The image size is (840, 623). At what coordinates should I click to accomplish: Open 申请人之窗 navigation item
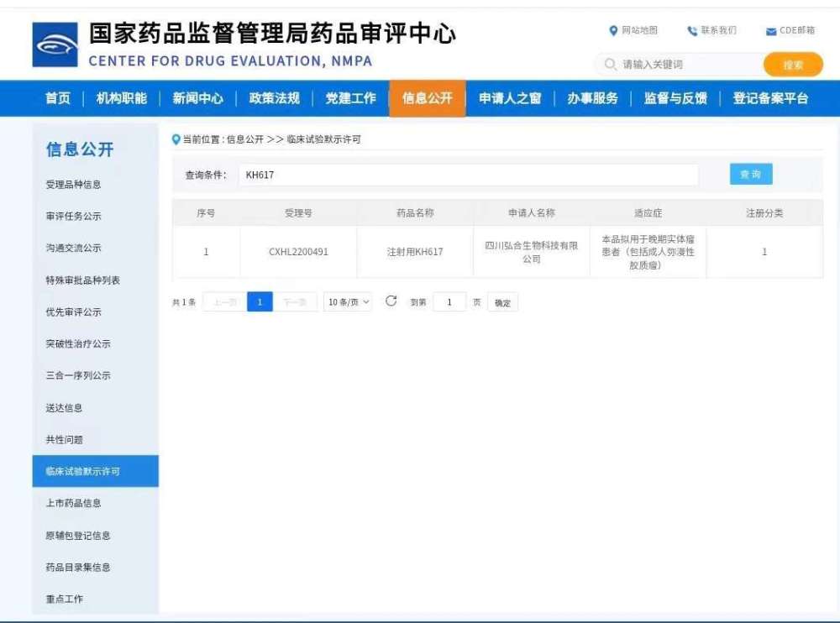tap(510, 98)
